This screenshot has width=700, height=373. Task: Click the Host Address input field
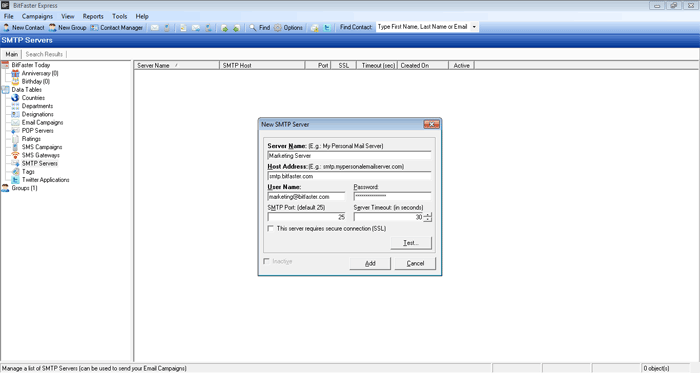pyautogui.click(x=349, y=176)
